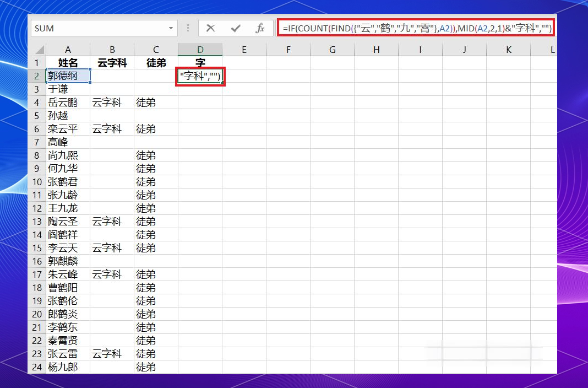Click header cell 徒弟 in row 1
This screenshot has height=388, width=588.
point(156,63)
